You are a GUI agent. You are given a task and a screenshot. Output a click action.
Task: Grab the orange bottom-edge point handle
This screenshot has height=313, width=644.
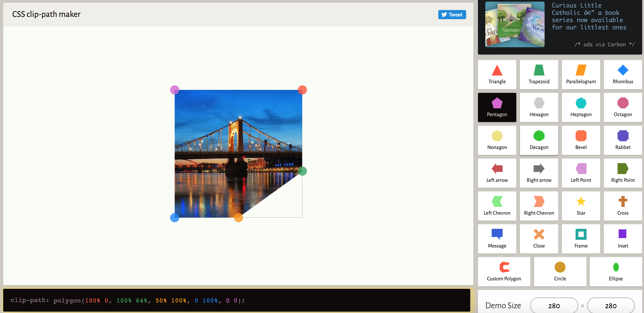click(238, 217)
